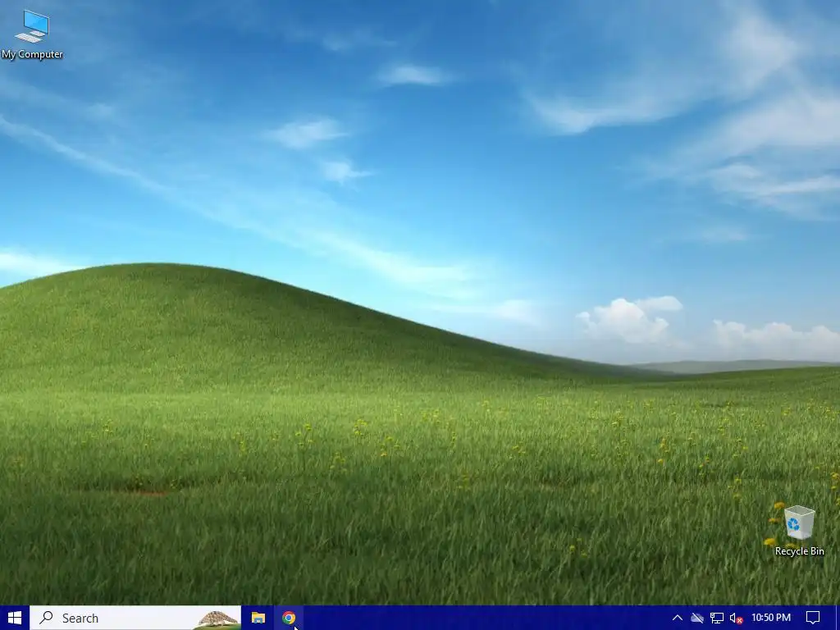This screenshot has width=840, height=630.
Task: Open the Action Center notifications icon
Action: pos(813,618)
